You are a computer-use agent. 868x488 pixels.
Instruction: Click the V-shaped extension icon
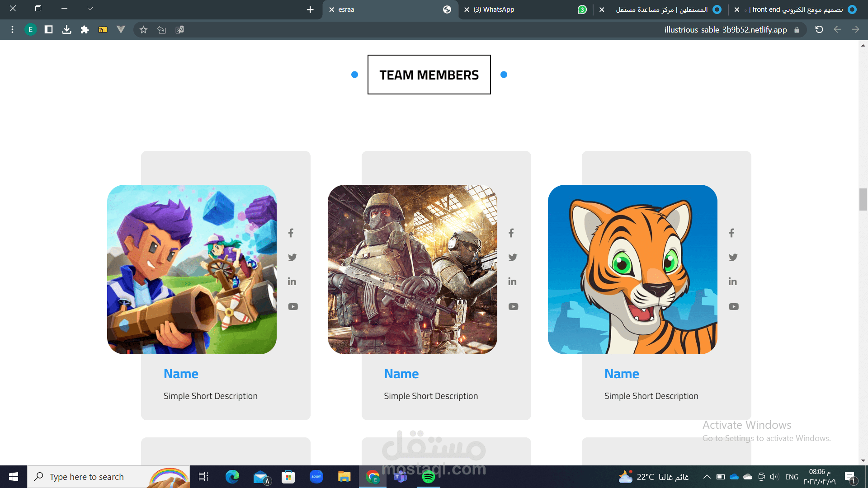[121, 29]
